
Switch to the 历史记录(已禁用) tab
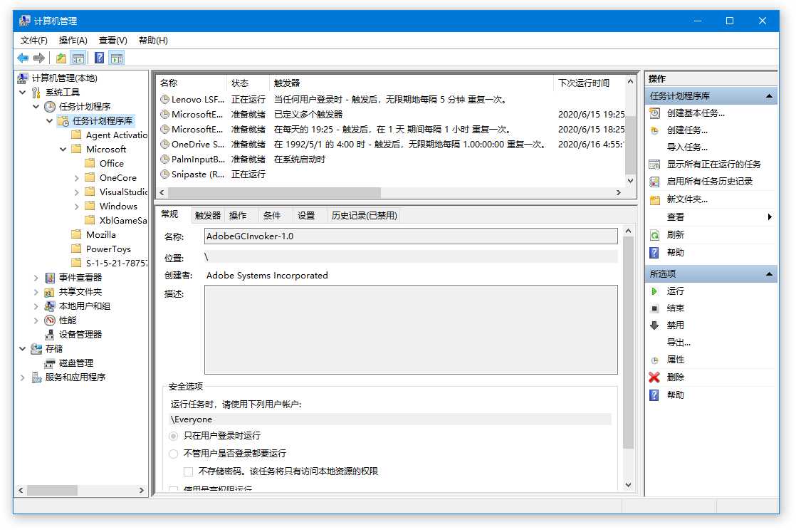[x=364, y=216]
